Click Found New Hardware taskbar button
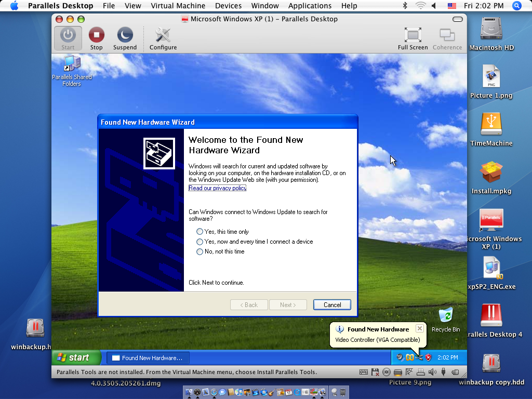The width and height of the screenshot is (532, 399). click(148, 357)
